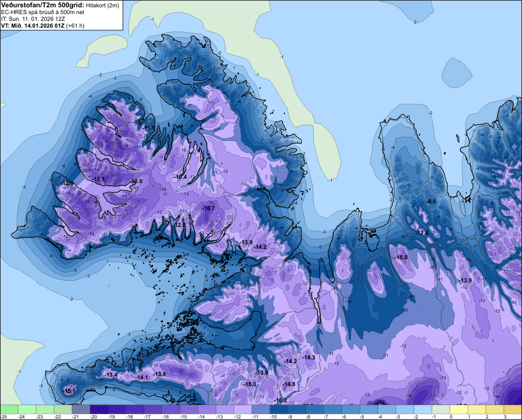Click the -12.8 temperature value
Image resolution: width=522 pixels, height=420 pixels.
pyautogui.click(x=179, y=225)
